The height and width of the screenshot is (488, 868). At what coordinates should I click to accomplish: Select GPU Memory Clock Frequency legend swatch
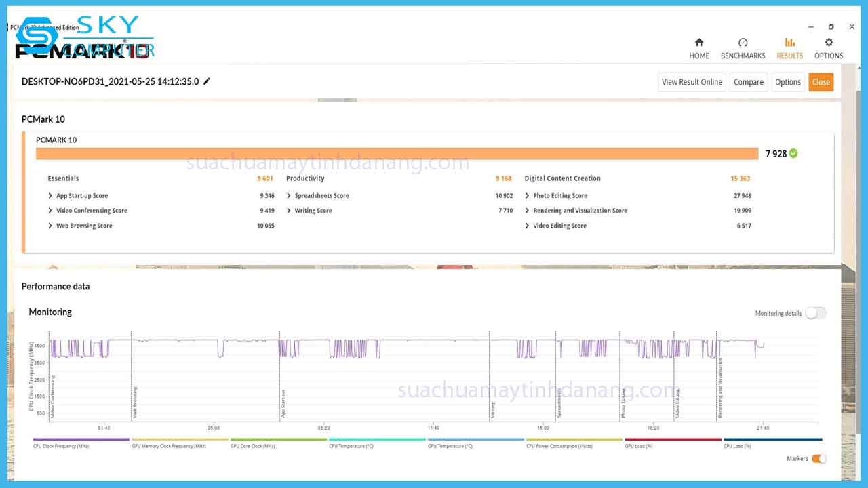180,439
